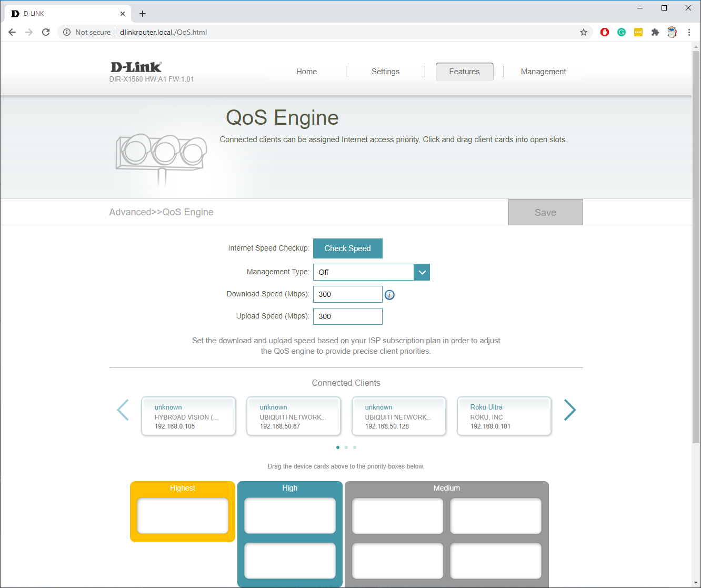Viewport: 701px width, 588px height.
Task: Click the QoS Engine heading
Action: (x=282, y=117)
